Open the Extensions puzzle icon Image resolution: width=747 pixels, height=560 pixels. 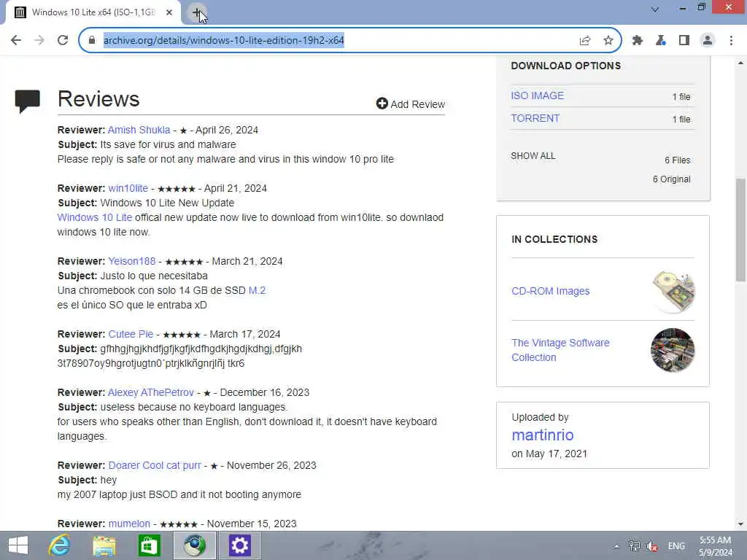pos(638,41)
